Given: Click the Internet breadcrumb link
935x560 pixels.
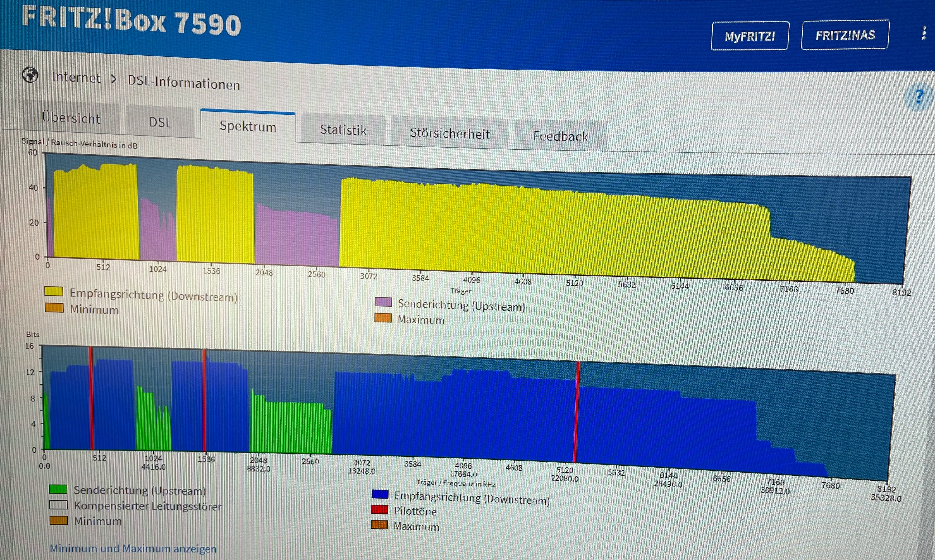Looking at the screenshot, I should point(76,77).
